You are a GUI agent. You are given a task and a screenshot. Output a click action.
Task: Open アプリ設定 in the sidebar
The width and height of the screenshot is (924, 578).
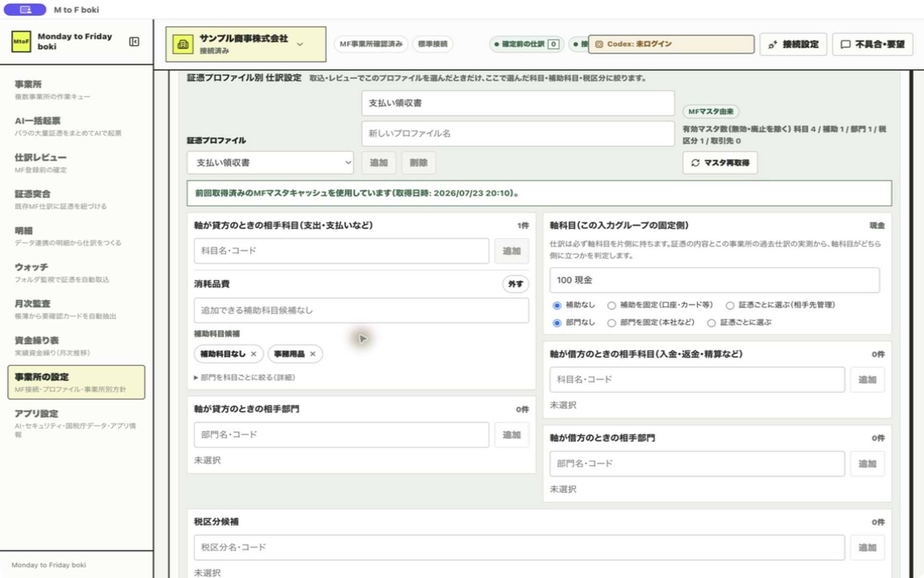click(76, 423)
